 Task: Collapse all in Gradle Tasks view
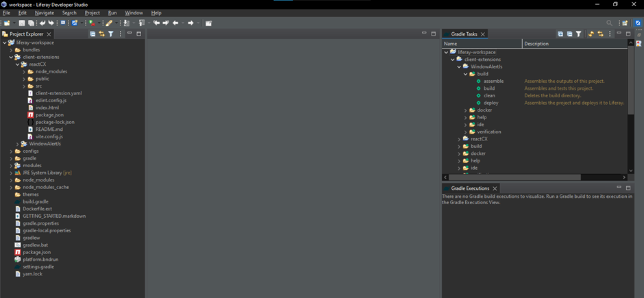pos(569,34)
